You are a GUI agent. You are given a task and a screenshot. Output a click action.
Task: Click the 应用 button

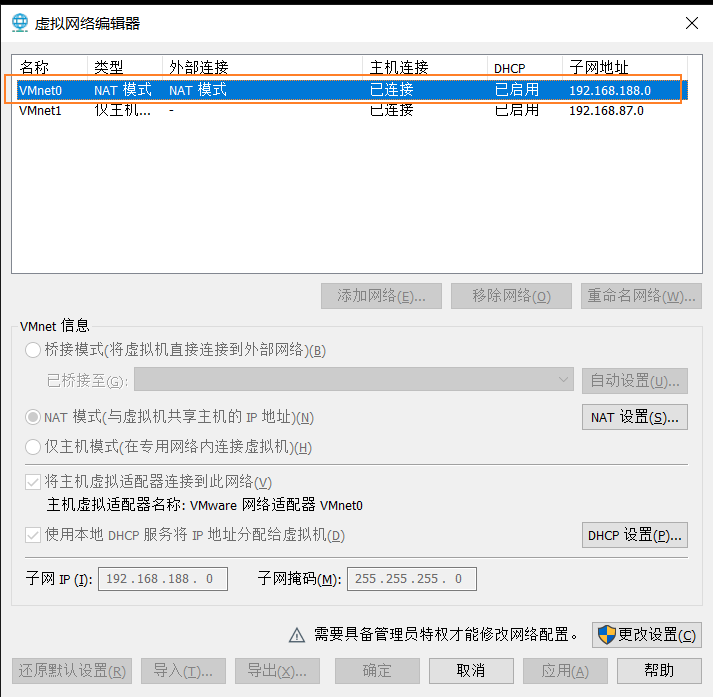pyautogui.click(x=565, y=671)
